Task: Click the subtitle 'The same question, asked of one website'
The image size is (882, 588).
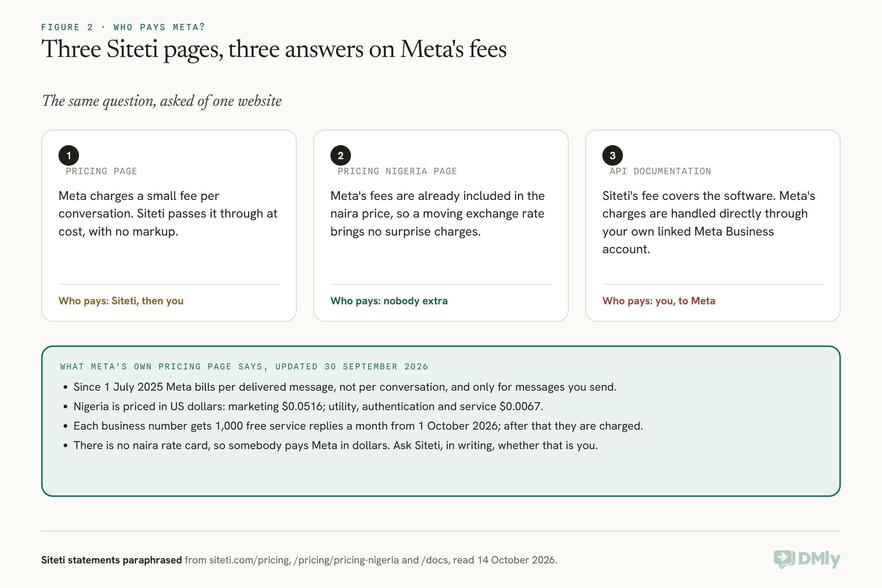Action: [162, 101]
